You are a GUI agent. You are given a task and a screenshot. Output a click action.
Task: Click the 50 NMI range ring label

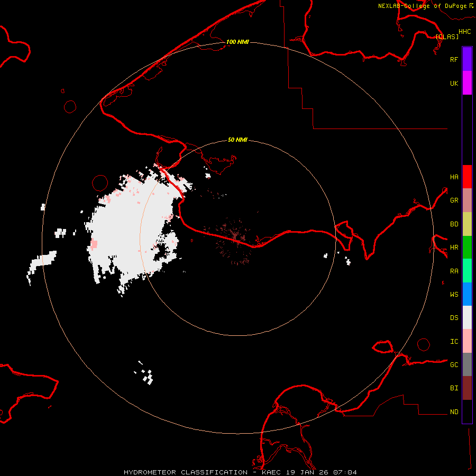[x=237, y=140]
